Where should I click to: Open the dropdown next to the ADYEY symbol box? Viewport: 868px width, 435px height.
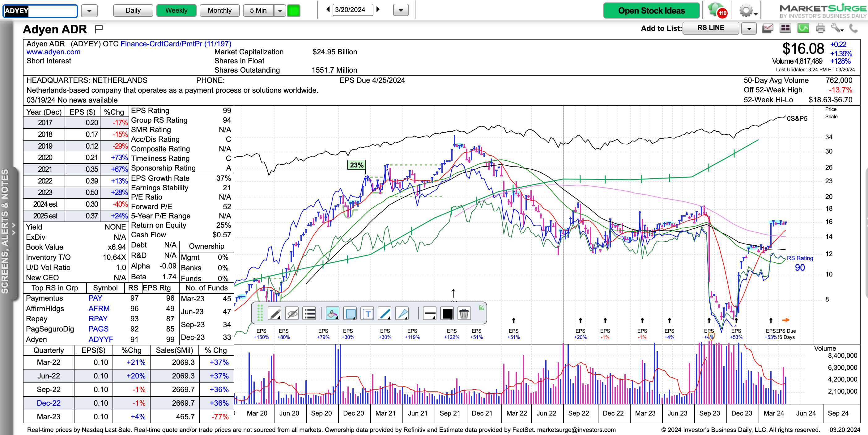pos(89,11)
